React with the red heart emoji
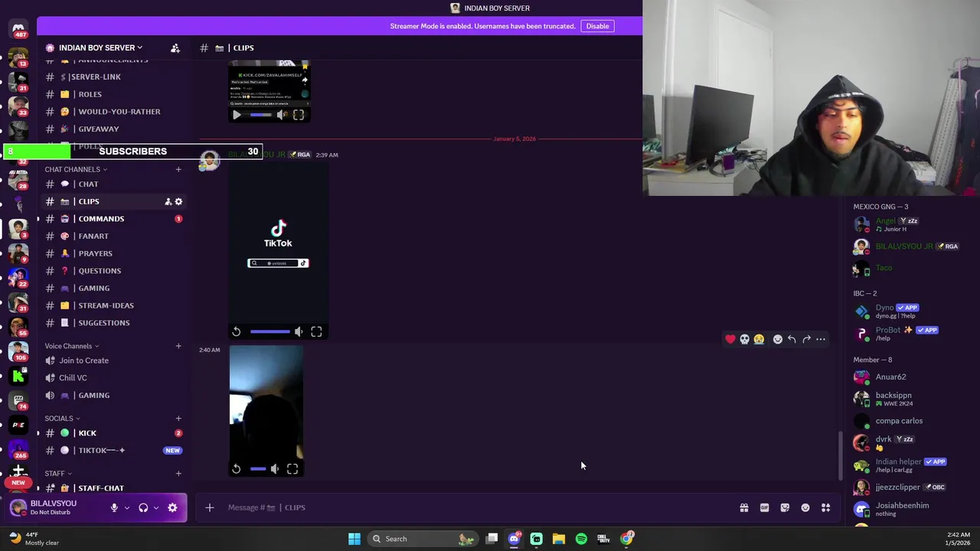This screenshot has width=980, height=551. [730, 339]
